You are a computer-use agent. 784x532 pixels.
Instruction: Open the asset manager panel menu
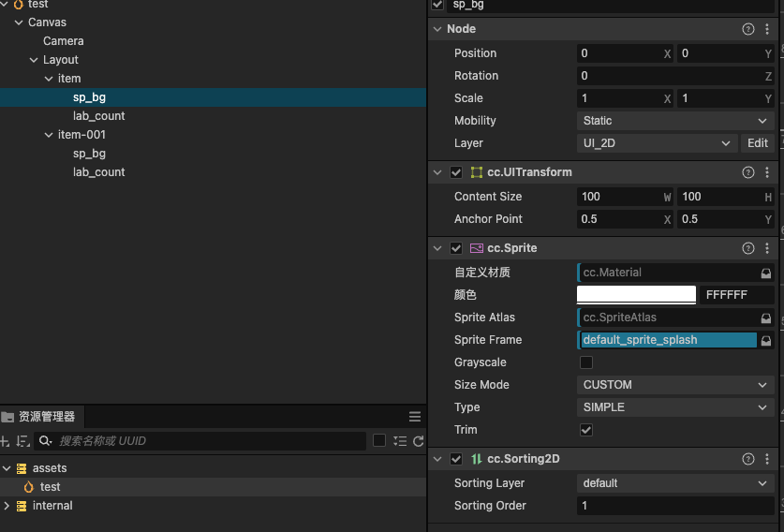(415, 417)
